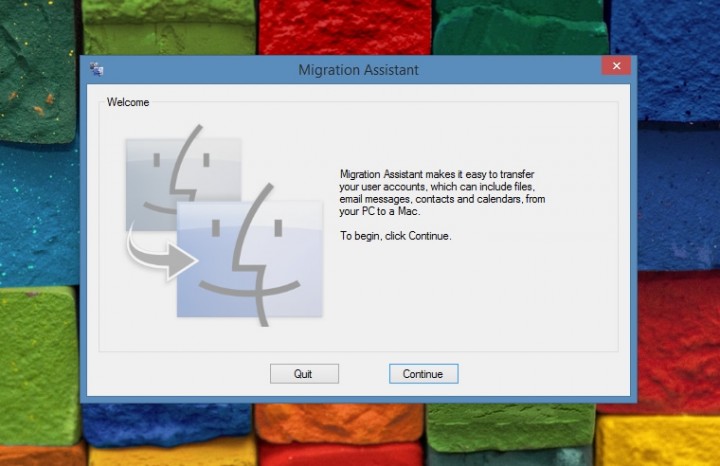Click the text "Migration Assistant makes it easy to transfer"
The image size is (720, 466).
click(437, 174)
